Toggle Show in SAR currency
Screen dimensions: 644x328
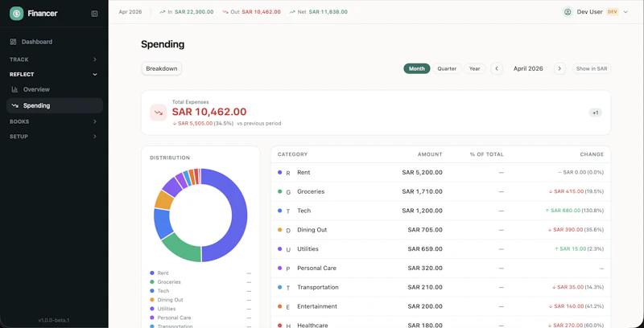(x=592, y=68)
